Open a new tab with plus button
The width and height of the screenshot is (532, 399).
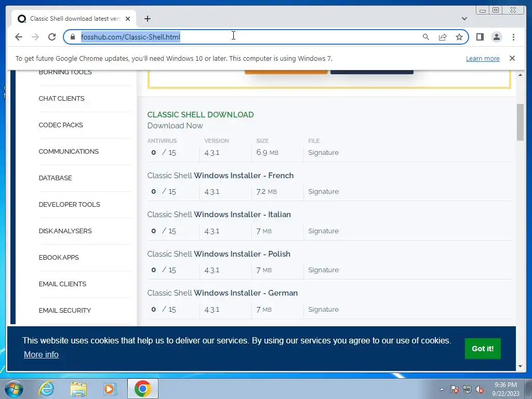pyautogui.click(x=147, y=19)
